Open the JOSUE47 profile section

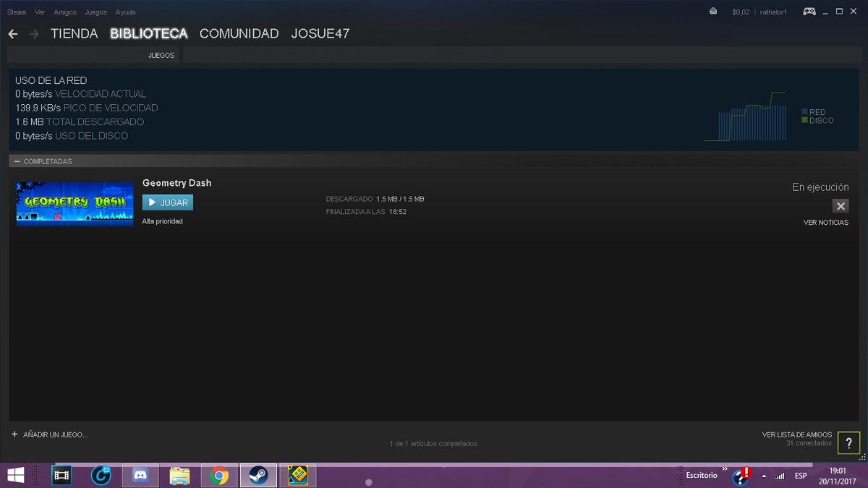tap(320, 34)
